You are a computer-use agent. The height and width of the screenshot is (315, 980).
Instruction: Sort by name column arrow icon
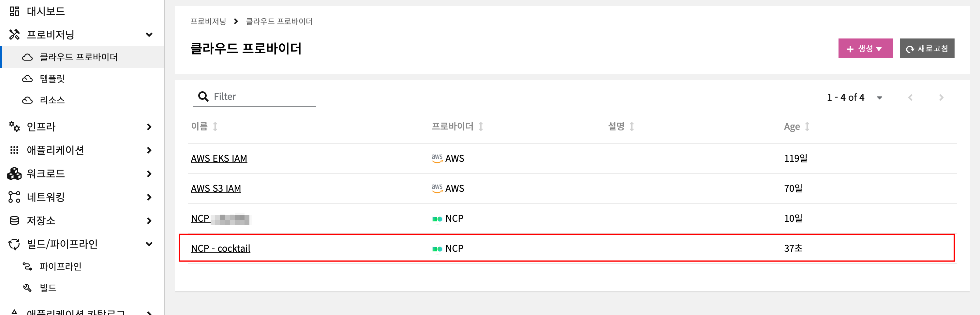point(215,126)
